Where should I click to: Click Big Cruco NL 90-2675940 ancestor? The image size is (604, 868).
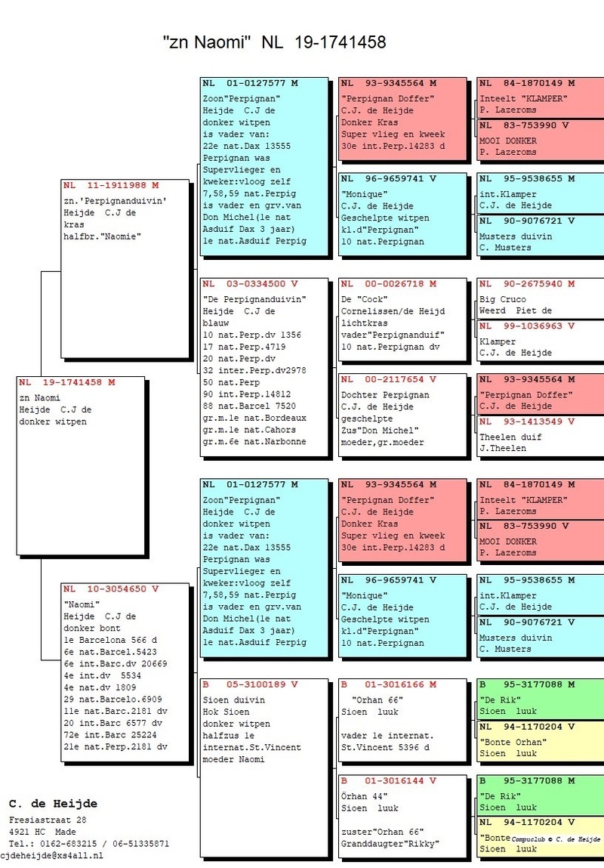[540, 298]
